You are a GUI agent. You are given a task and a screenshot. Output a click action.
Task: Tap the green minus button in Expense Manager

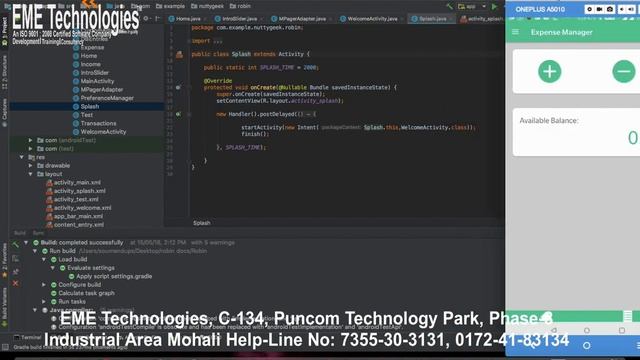click(x=624, y=71)
